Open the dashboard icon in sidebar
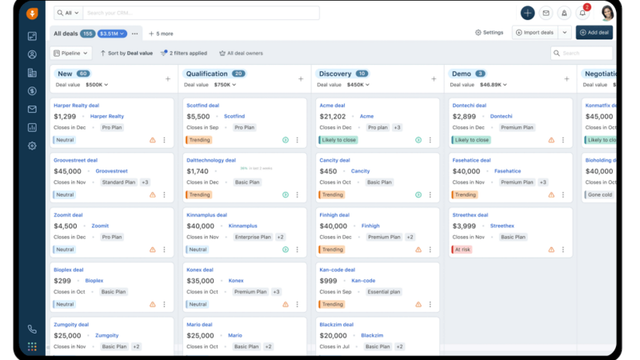Screen dimensions: 640x360 (x=32, y=36)
